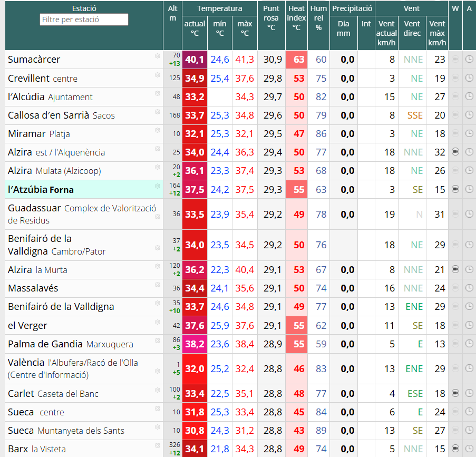Screen dimensions: 476x457
Task: Click the gear icon on l'Alcúdia Ajuntament row
Action: click(158, 93)
